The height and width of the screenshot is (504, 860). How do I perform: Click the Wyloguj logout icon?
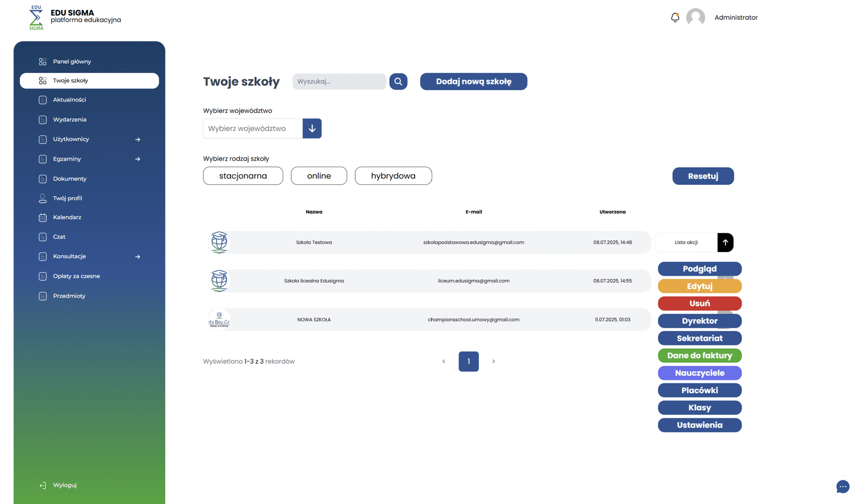tap(42, 485)
